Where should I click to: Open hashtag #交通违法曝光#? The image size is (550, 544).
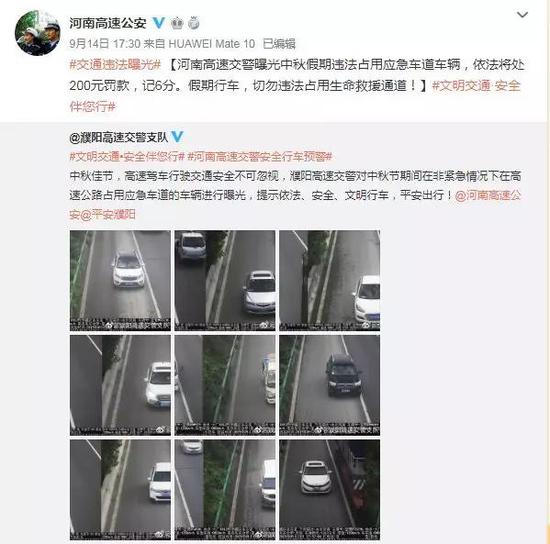tap(115, 65)
